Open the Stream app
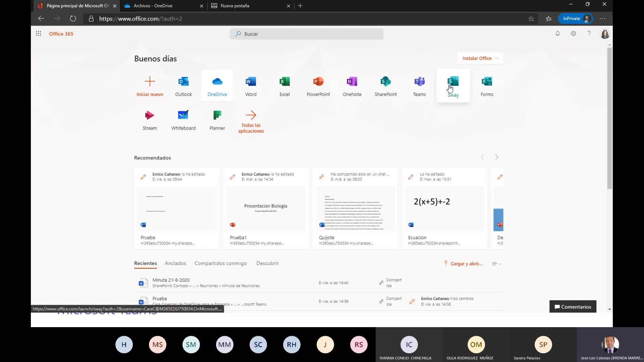 [x=150, y=115]
